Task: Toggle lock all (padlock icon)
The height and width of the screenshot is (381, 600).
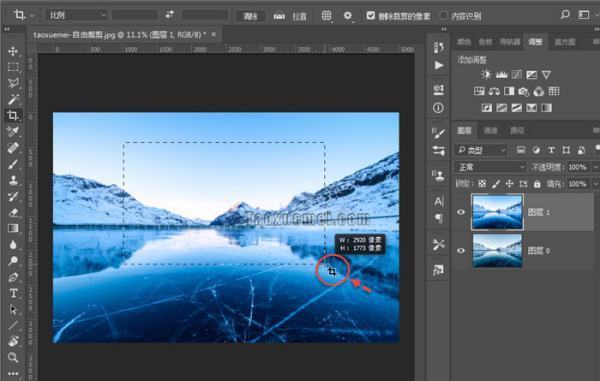Action: [537, 184]
